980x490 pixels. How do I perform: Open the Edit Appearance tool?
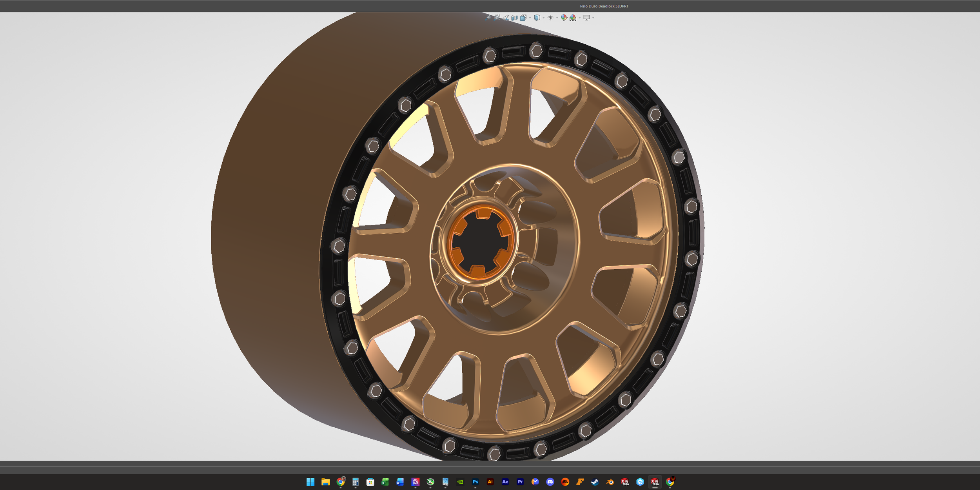pyautogui.click(x=564, y=18)
